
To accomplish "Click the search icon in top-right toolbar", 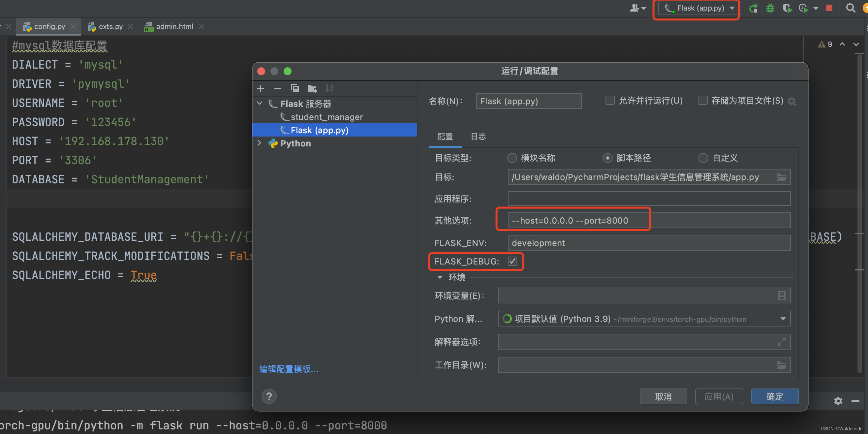I will (x=851, y=8).
